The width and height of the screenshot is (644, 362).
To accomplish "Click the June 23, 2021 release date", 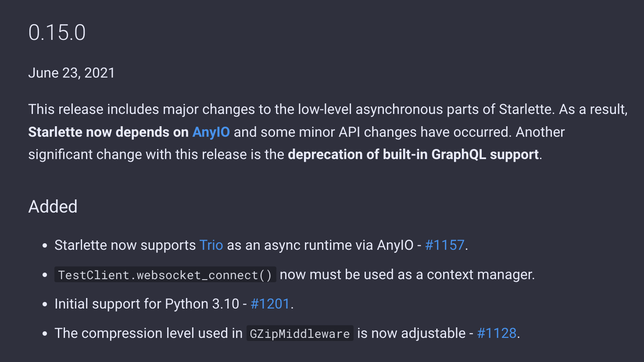I will pos(72,73).
